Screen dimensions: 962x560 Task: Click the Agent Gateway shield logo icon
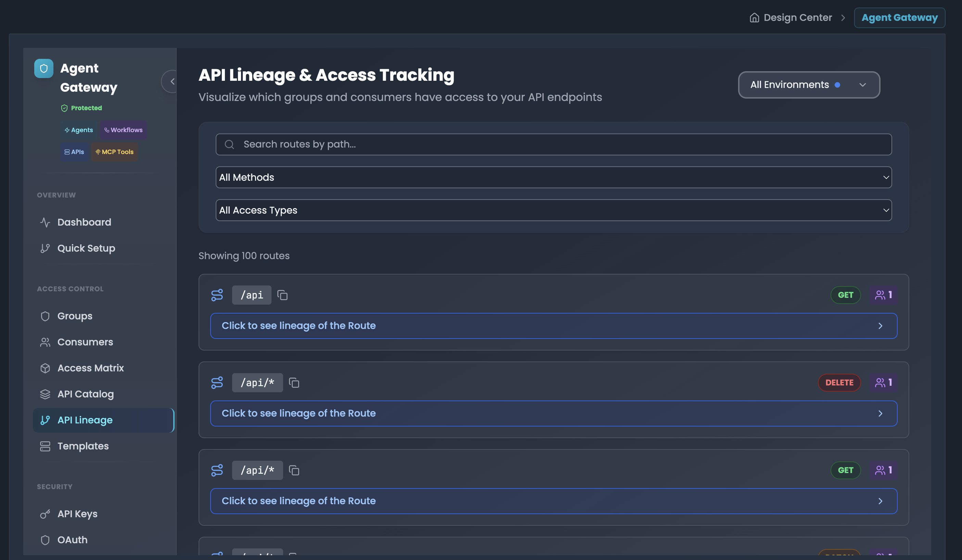click(x=43, y=69)
